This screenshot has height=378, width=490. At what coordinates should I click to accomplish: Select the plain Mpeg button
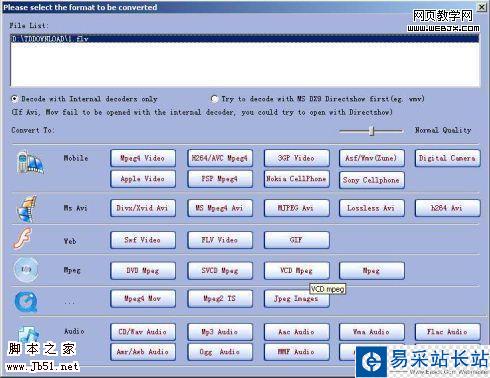372,270
